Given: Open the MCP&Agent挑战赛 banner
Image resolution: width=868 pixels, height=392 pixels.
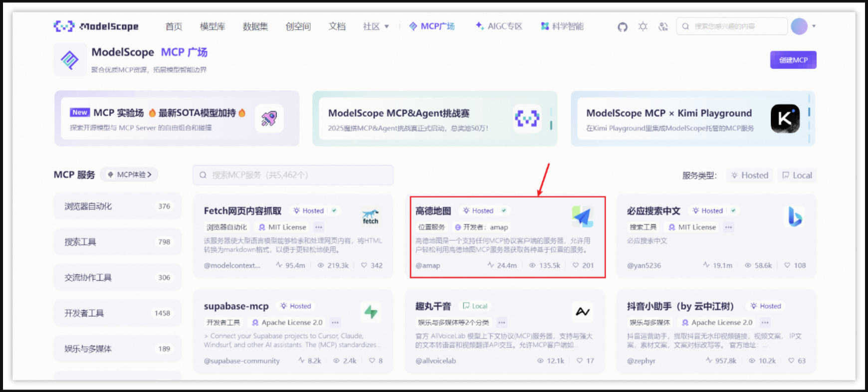Looking at the screenshot, I should pyautogui.click(x=434, y=119).
